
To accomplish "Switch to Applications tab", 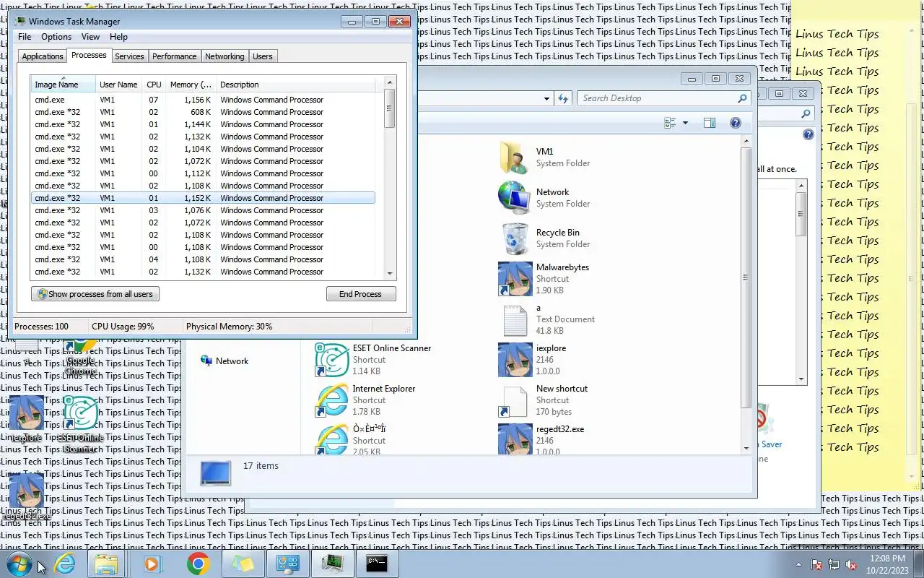I will click(x=43, y=56).
